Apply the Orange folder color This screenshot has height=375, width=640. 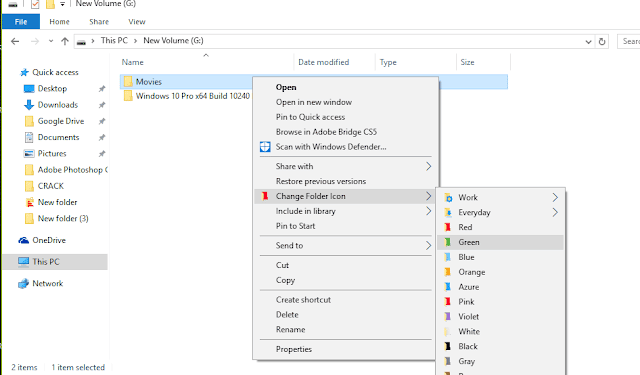pos(500,272)
